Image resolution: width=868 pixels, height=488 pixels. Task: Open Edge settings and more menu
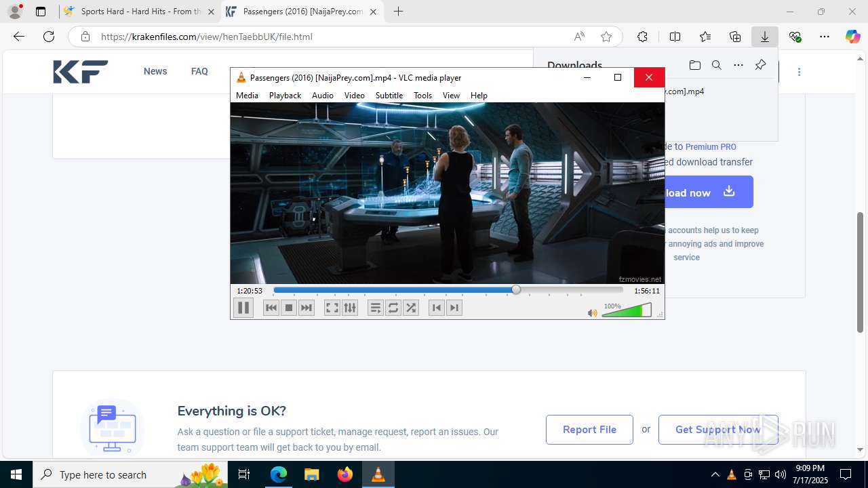825,37
